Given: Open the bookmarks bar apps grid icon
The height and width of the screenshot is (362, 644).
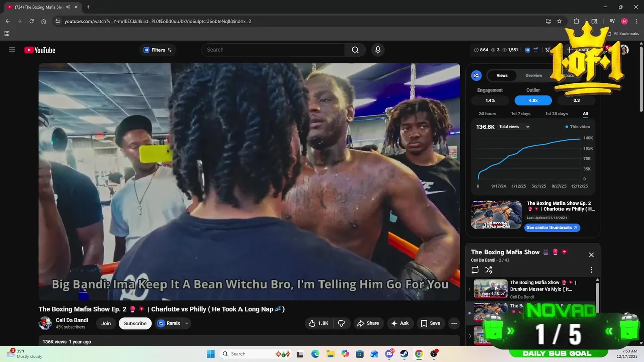Looking at the screenshot, I should 7,34.
